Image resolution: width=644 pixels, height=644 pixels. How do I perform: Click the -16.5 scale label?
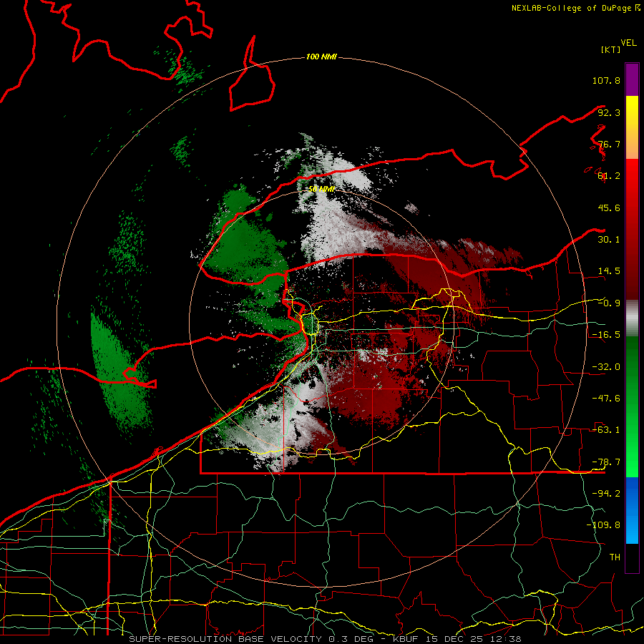[x=606, y=335]
